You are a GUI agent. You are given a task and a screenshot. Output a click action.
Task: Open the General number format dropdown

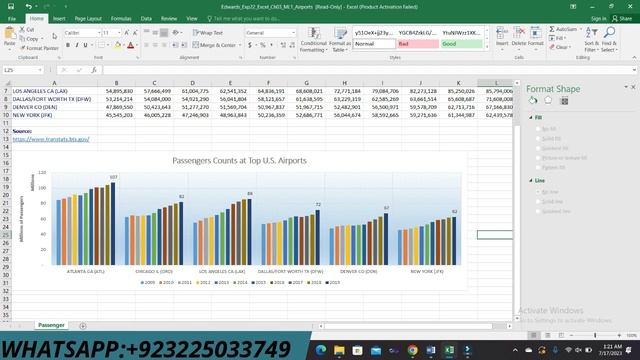pyautogui.click(x=293, y=33)
